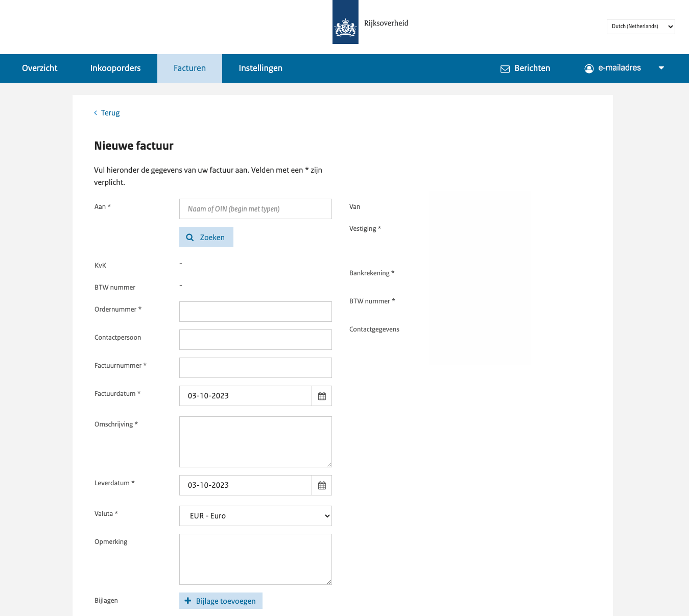Click the Rijksoverheid logo emblem
This screenshot has height=616, width=689.
(x=345, y=22)
